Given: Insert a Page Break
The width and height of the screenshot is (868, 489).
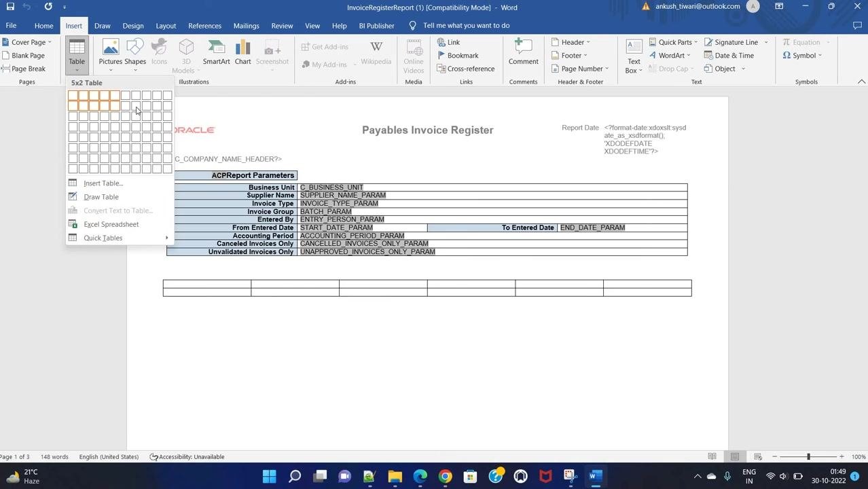Looking at the screenshot, I should coord(23,69).
